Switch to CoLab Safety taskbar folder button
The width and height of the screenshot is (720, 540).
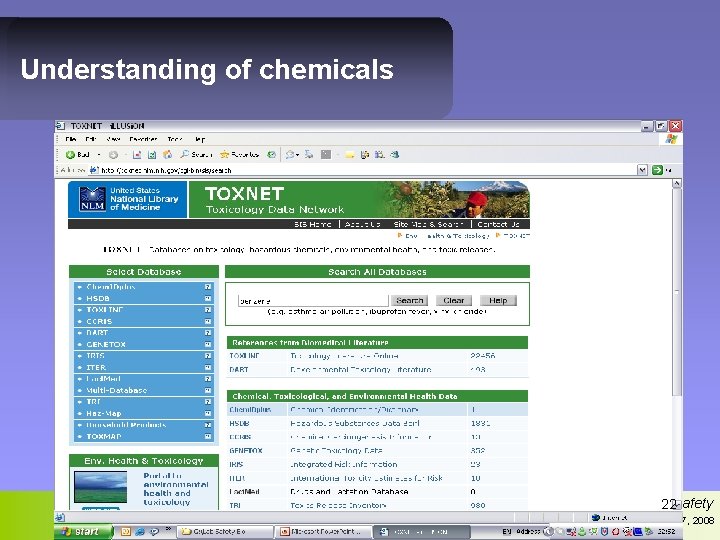[x=225, y=532]
